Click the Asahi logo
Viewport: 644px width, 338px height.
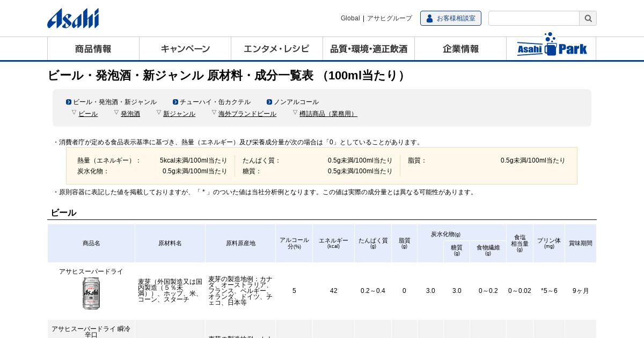[73, 18]
